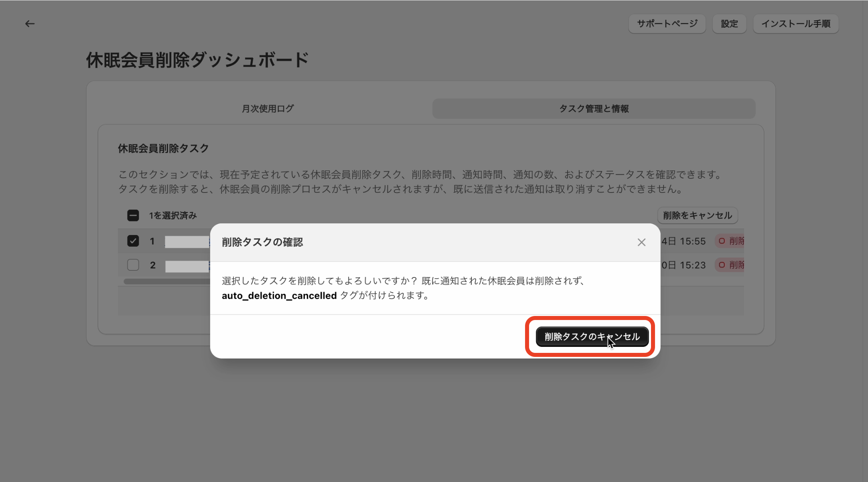This screenshot has height=482, width=868.
Task: Click the 削除 status badge in row 1
Action: pos(730,241)
